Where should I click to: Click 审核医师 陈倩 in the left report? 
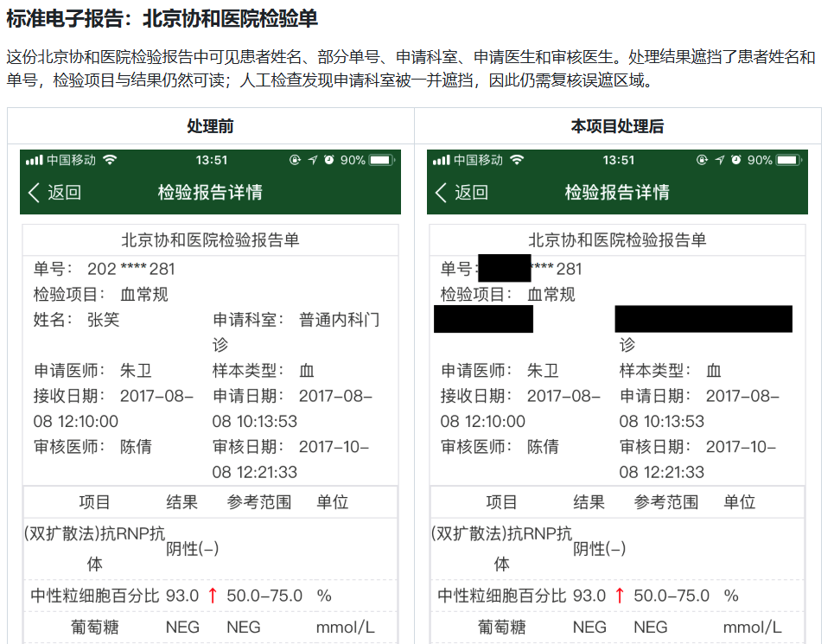tap(92, 447)
